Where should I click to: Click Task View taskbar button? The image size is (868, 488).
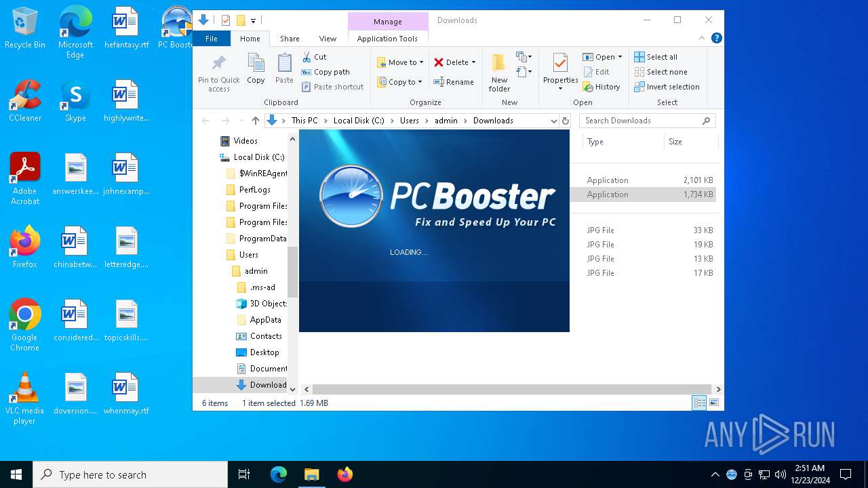coord(244,474)
